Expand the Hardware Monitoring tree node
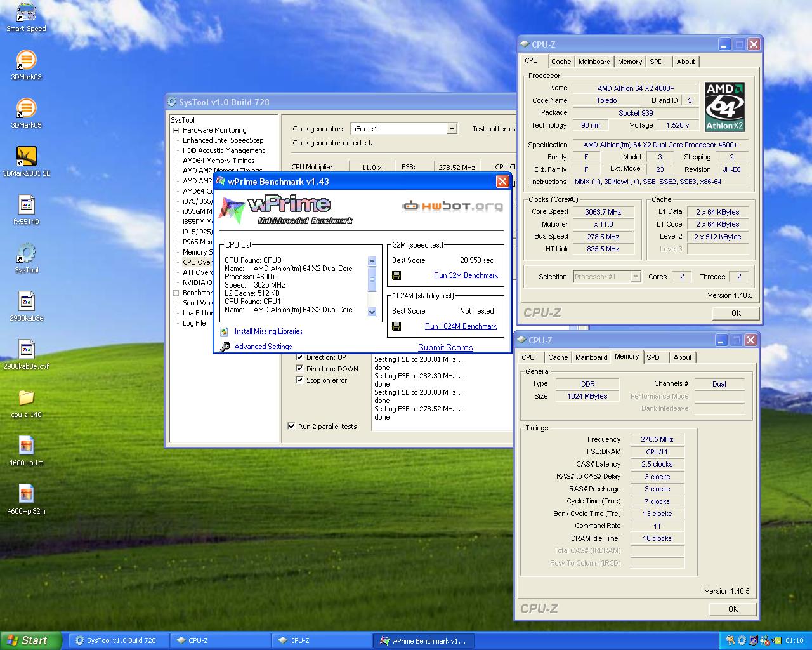812x650 pixels. coord(176,130)
